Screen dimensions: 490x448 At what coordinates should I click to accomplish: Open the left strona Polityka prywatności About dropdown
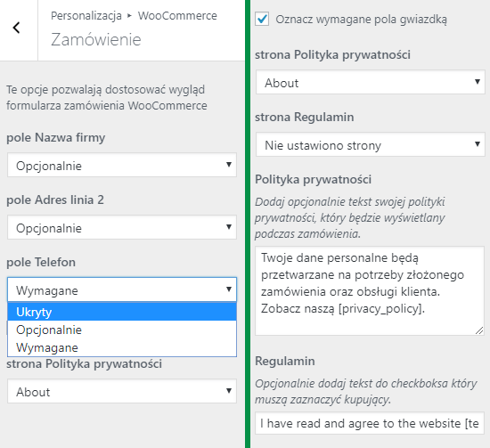coord(122,391)
